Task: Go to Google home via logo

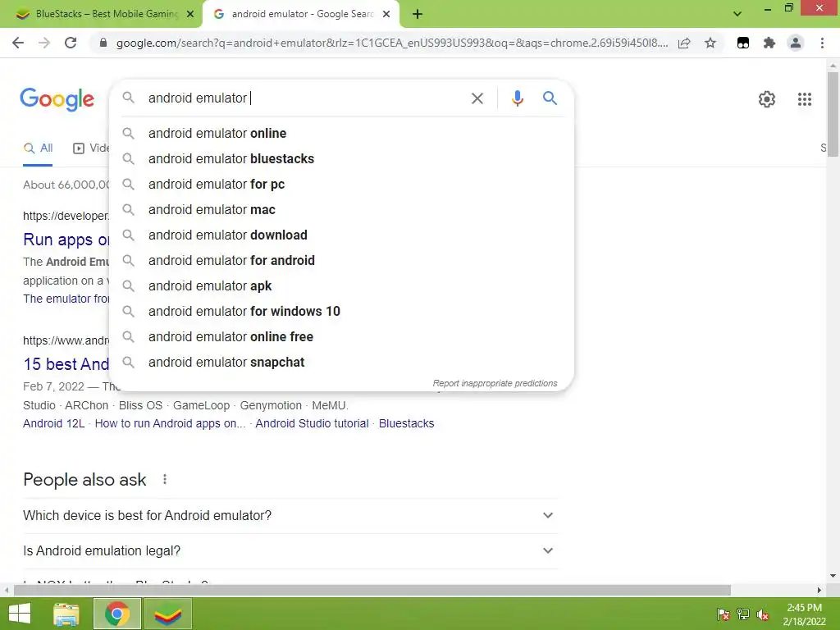Action: pos(57,99)
